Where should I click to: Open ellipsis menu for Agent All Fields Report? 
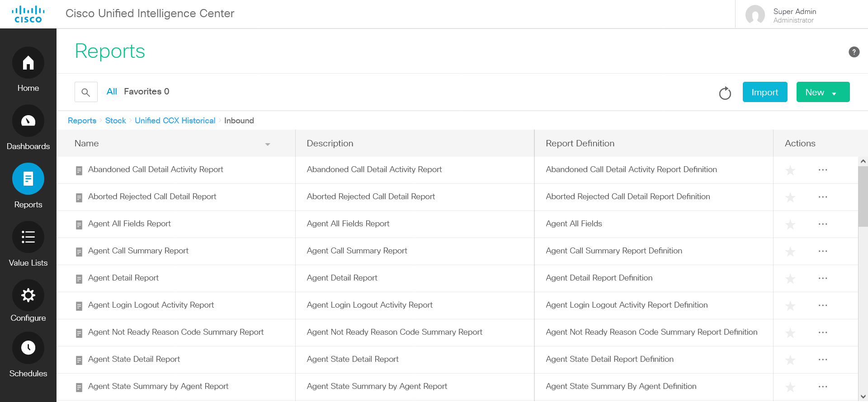coord(823,224)
